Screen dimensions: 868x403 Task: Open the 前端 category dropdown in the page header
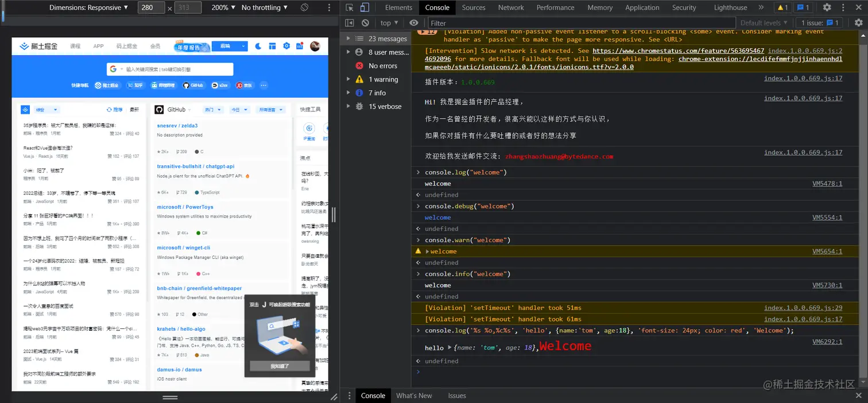click(230, 46)
